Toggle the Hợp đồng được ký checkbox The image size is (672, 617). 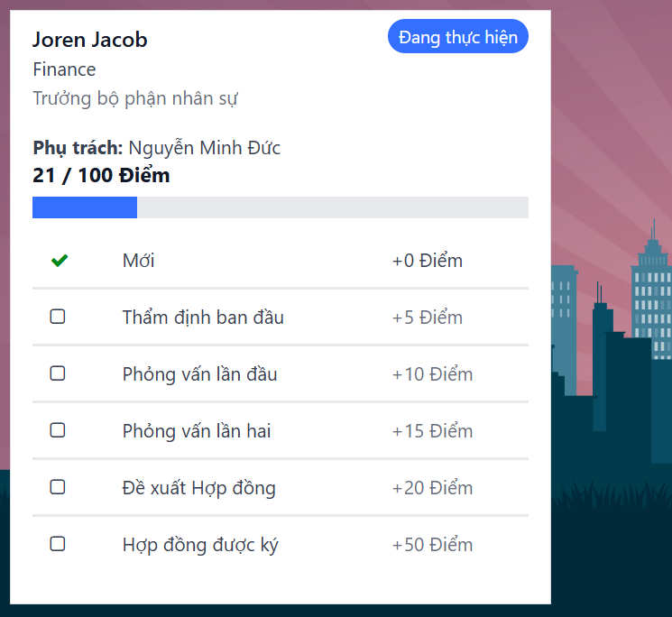click(x=58, y=544)
